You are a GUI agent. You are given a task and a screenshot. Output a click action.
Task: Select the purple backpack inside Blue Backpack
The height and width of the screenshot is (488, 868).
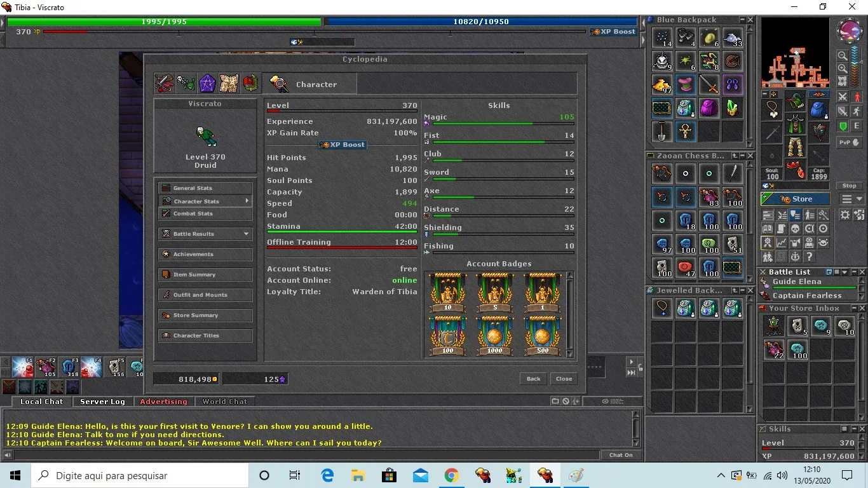point(709,108)
